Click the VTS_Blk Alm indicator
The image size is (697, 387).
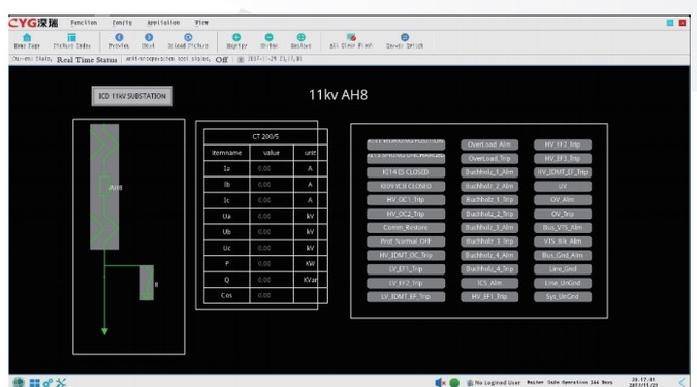point(563,241)
